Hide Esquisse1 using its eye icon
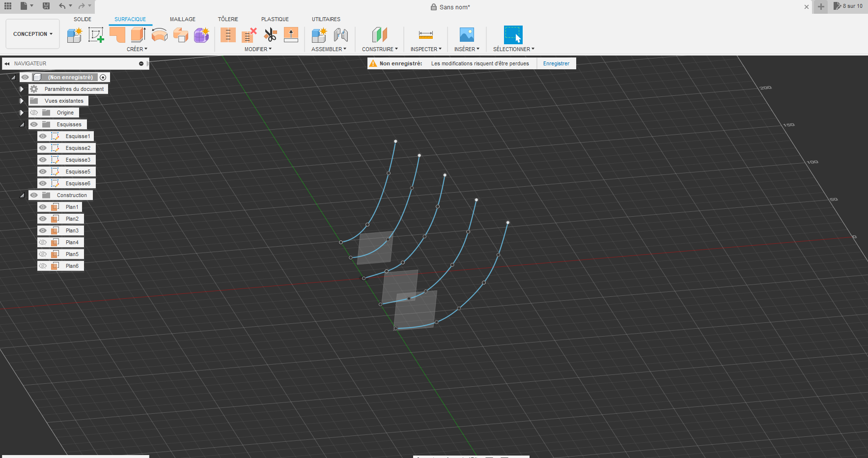Screen dimensions: 868x458 click(43, 136)
